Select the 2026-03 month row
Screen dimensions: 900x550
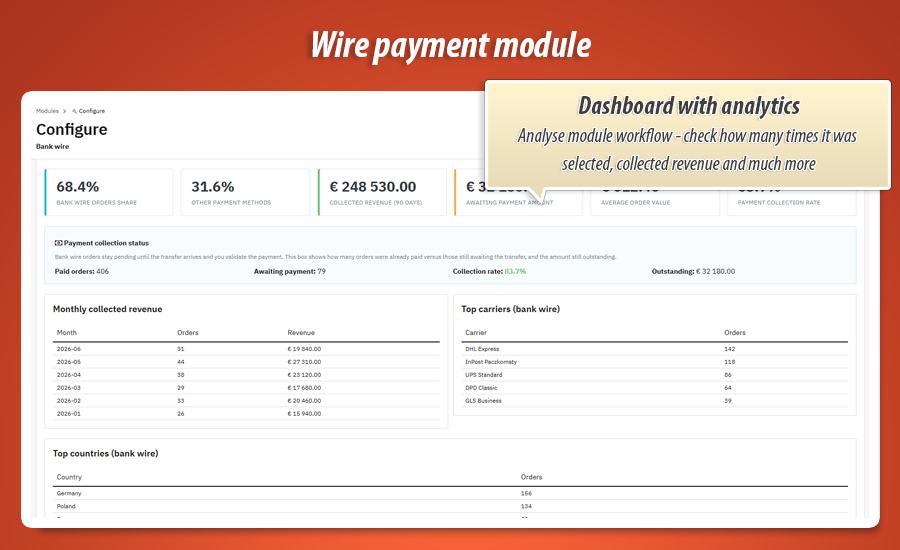tap(246, 388)
